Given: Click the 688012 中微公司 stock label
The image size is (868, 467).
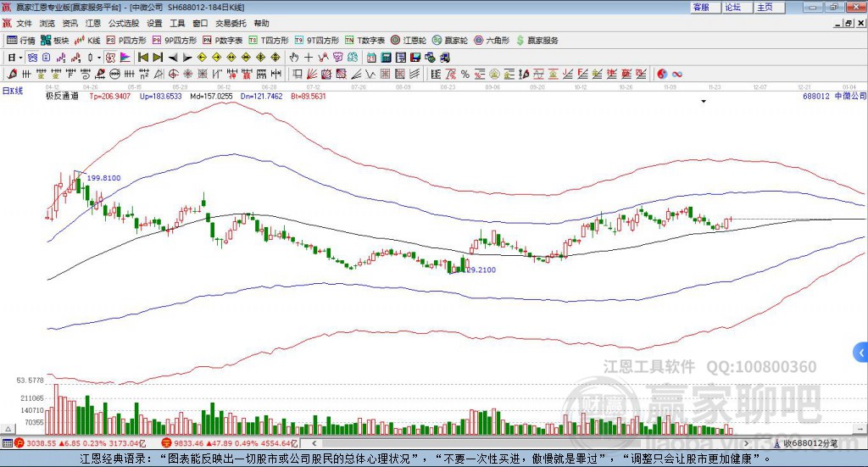Looking at the screenshot, I should tap(834, 97).
